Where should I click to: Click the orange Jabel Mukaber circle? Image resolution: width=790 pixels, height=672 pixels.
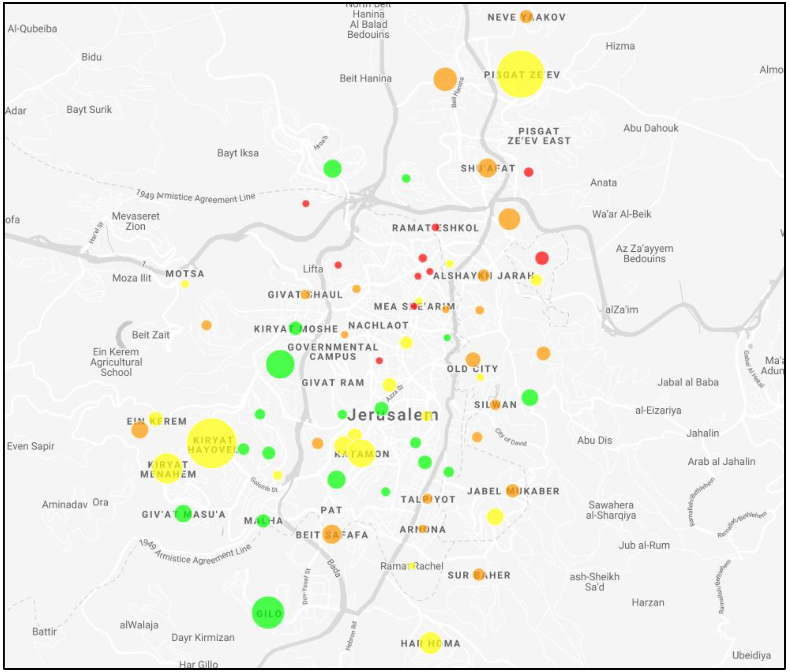pos(512,491)
